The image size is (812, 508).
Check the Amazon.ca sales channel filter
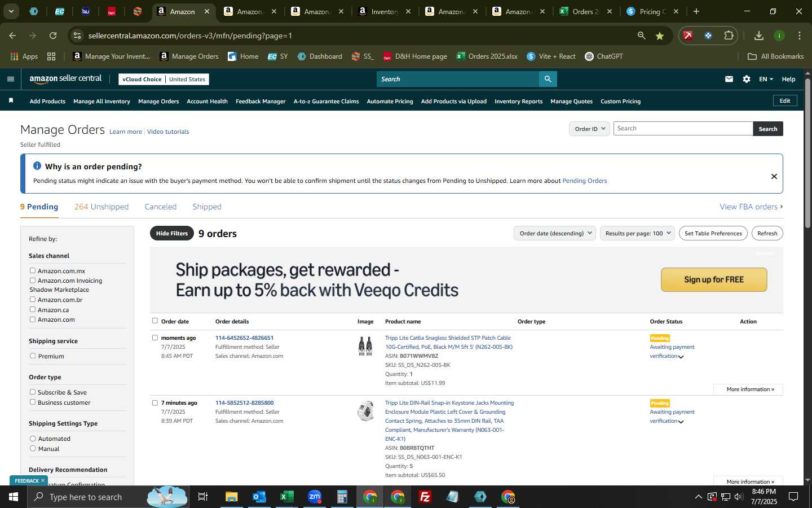click(x=33, y=309)
